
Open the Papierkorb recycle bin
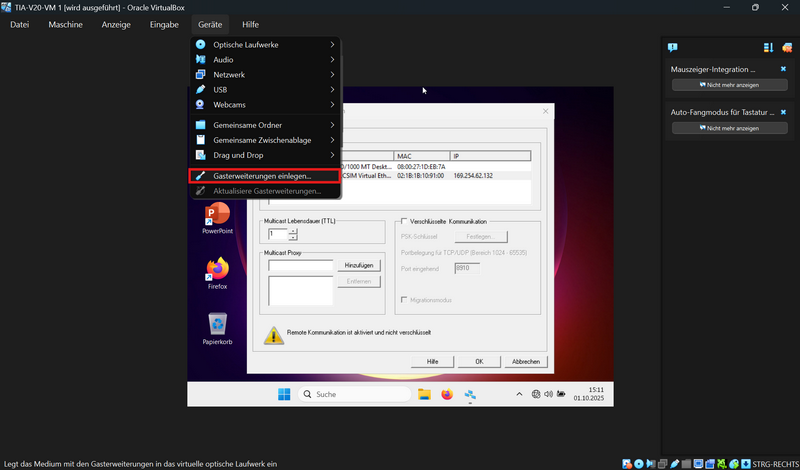[217, 326]
